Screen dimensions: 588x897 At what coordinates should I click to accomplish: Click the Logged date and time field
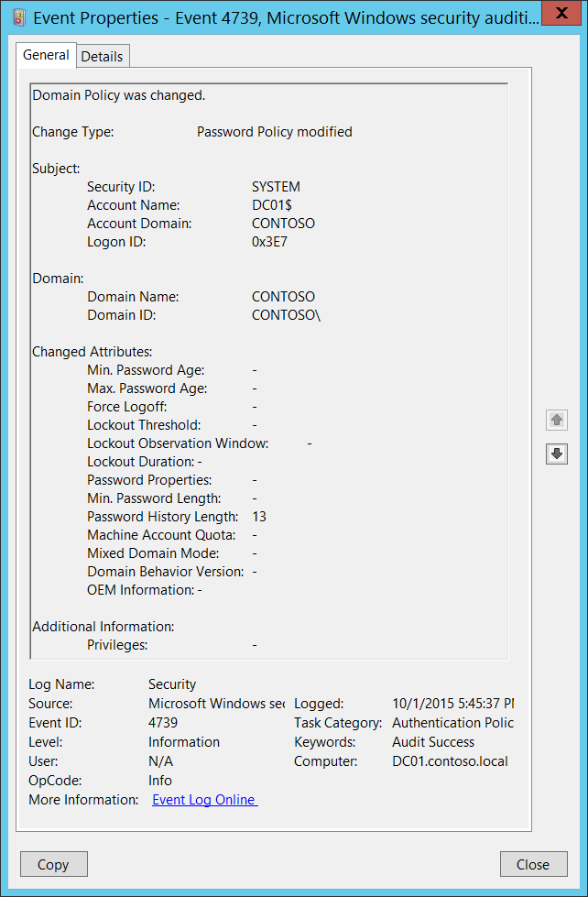tap(452, 704)
